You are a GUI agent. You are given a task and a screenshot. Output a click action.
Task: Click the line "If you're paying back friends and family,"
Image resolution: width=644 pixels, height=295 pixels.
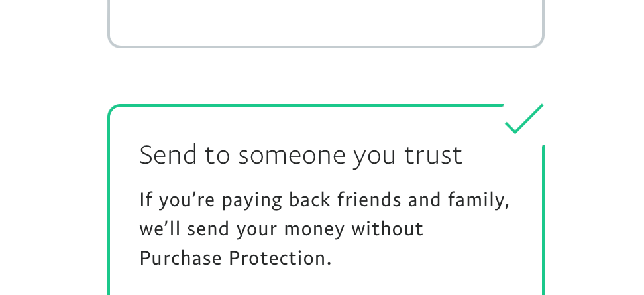click(x=324, y=200)
